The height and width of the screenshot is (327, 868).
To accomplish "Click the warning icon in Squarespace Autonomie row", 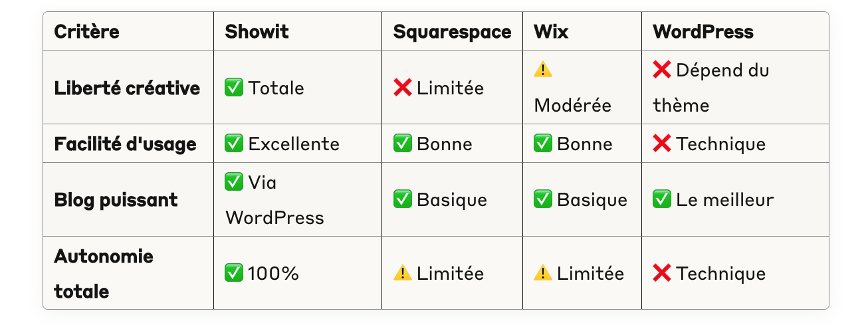I will click(x=403, y=273).
